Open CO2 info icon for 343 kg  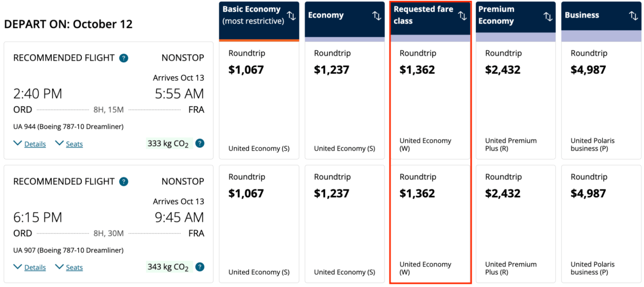200,267
